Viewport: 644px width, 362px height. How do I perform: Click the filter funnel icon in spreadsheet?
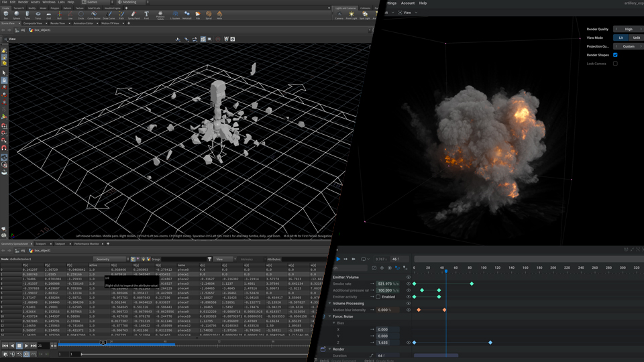tap(209, 259)
